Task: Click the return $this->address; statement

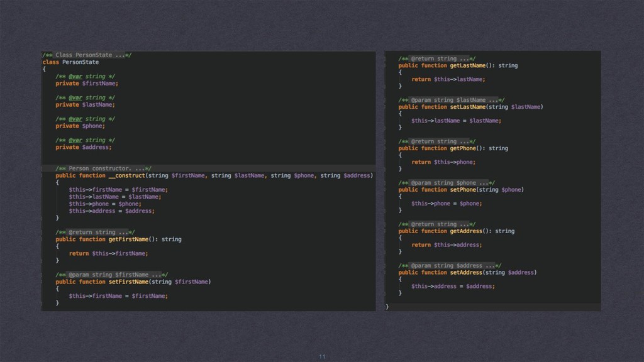Action: click(x=447, y=244)
